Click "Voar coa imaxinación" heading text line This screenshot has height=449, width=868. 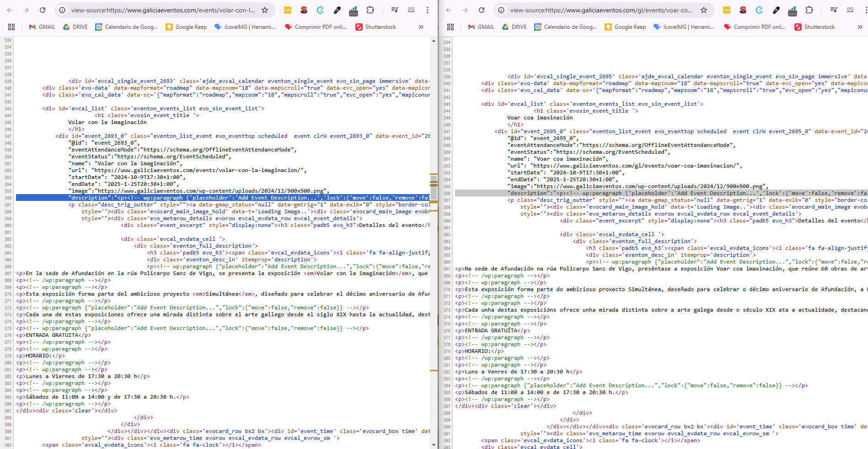pos(540,118)
